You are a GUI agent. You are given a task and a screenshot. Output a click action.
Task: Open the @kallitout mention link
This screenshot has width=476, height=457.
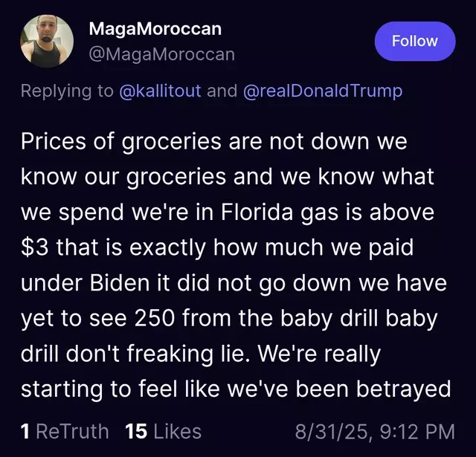[x=161, y=91]
